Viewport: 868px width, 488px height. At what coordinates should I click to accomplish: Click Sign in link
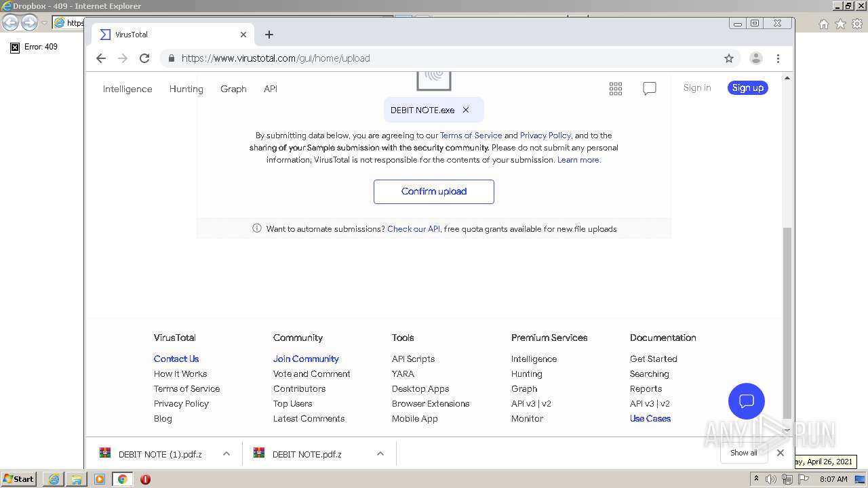point(697,87)
